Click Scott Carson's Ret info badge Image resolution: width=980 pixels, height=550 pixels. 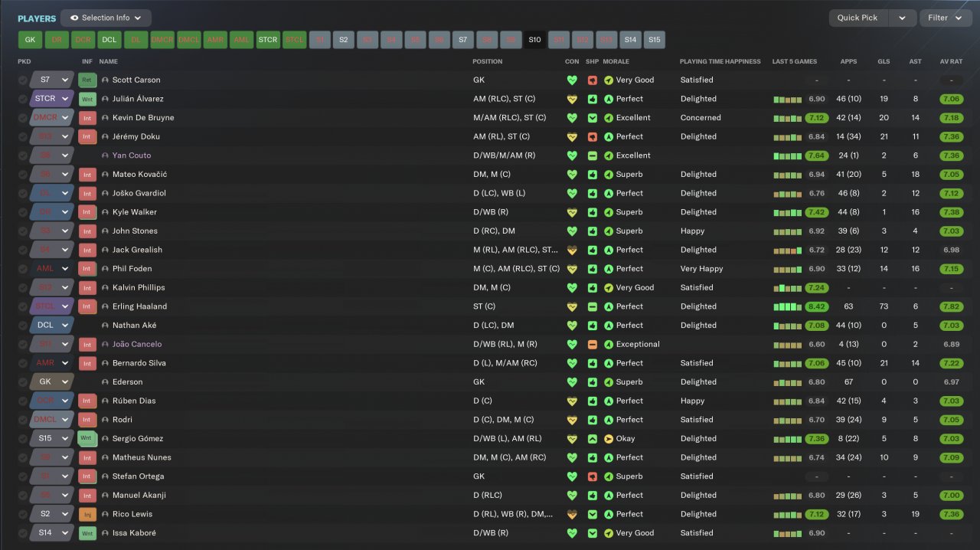pos(87,80)
